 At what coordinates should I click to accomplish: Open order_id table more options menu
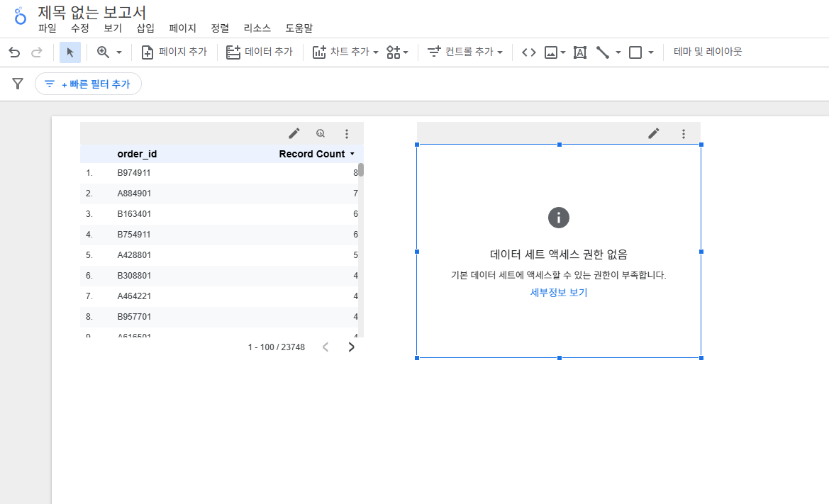coord(347,134)
